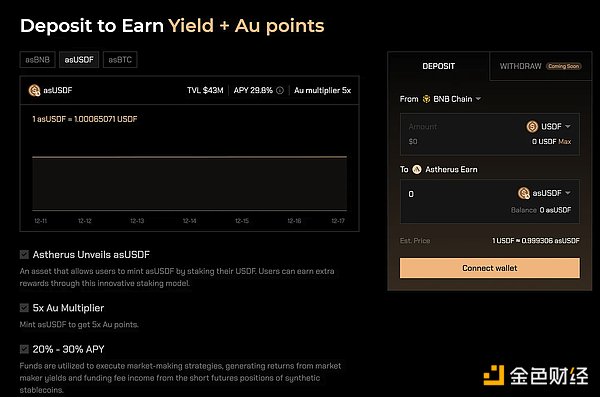Click the Connect wallet button
This screenshot has width=600, height=397.
pyautogui.click(x=489, y=268)
